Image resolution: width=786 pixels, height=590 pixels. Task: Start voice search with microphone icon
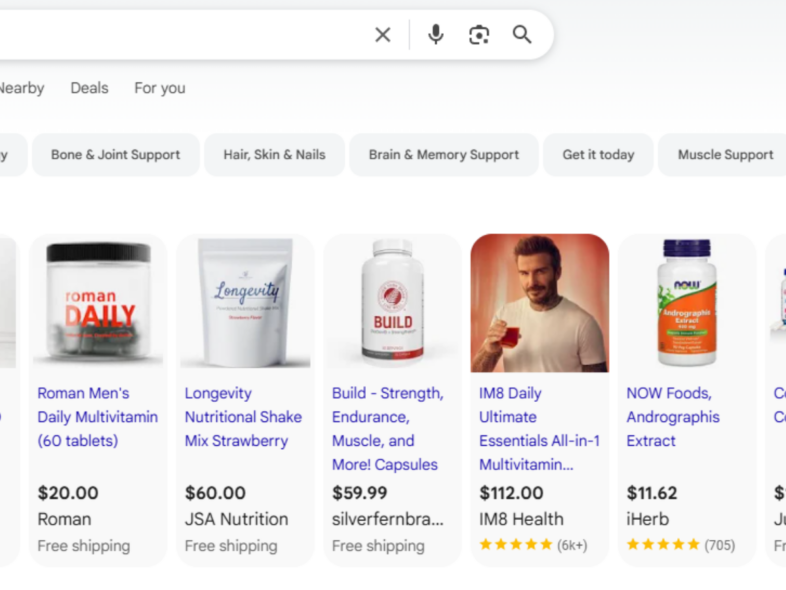pyautogui.click(x=435, y=35)
